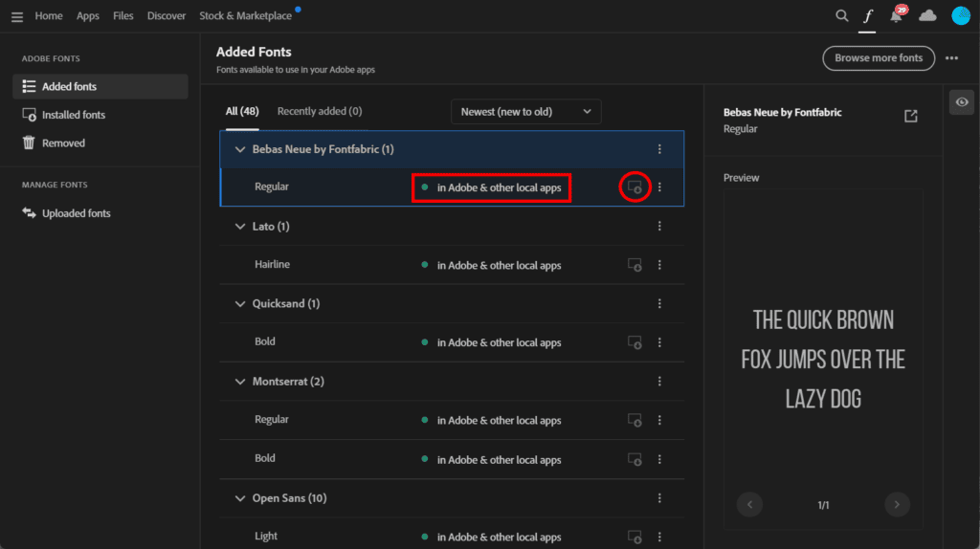Screen dimensions: 980x549
Task: Switch to Recently added tab
Action: (x=319, y=112)
